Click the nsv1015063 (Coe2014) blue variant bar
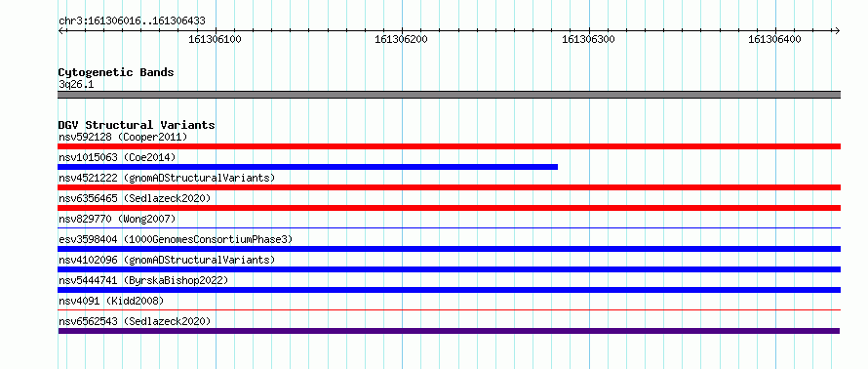Screen dimensions: 868x369 coord(308,167)
